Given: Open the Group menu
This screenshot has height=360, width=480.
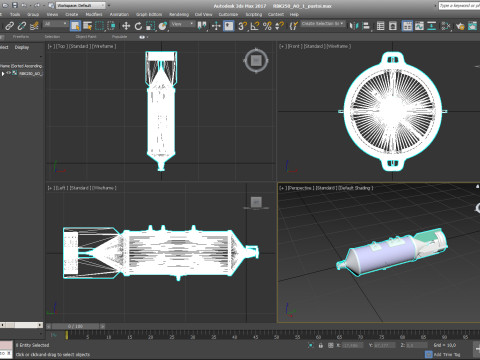Looking at the screenshot, I should (33, 14).
